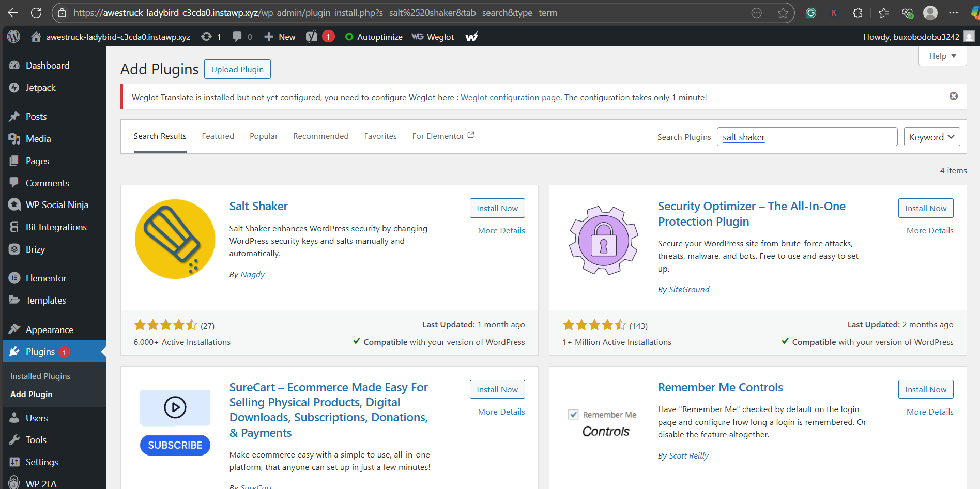
Task: Switch to Recommended tab
Action: 321,136
